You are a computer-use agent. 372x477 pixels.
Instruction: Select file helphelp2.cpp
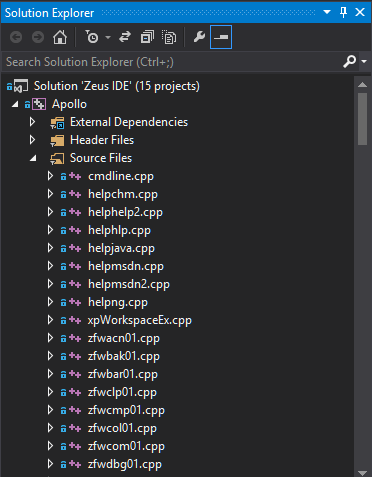125,212
